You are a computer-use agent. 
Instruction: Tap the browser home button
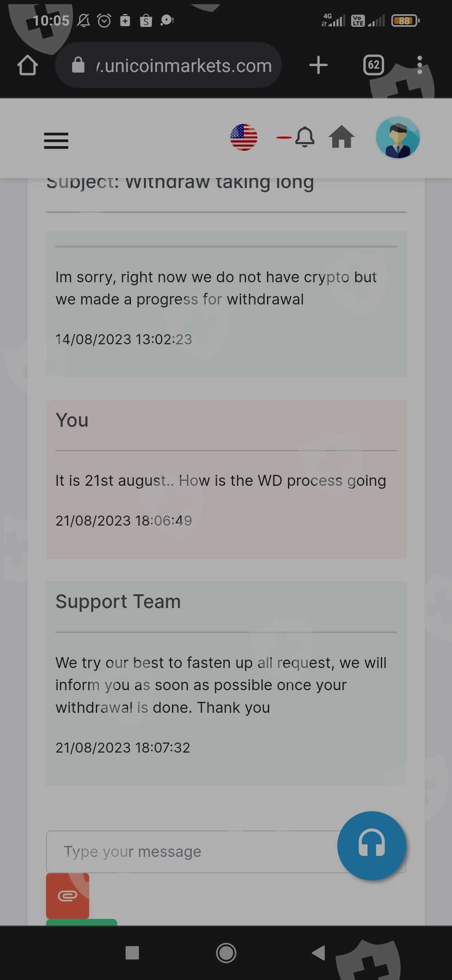pyautogui.click(x=28, y=65)
